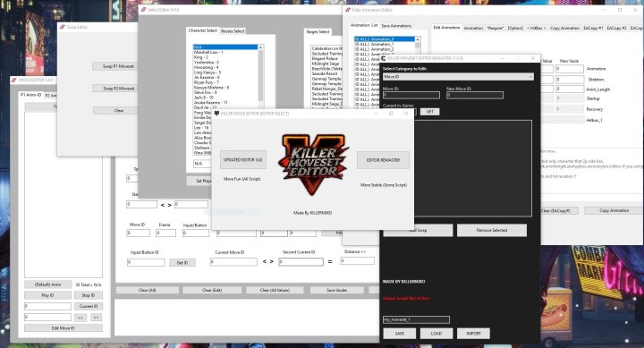Click the Swap P2 Moveset button

pos(118,89)
